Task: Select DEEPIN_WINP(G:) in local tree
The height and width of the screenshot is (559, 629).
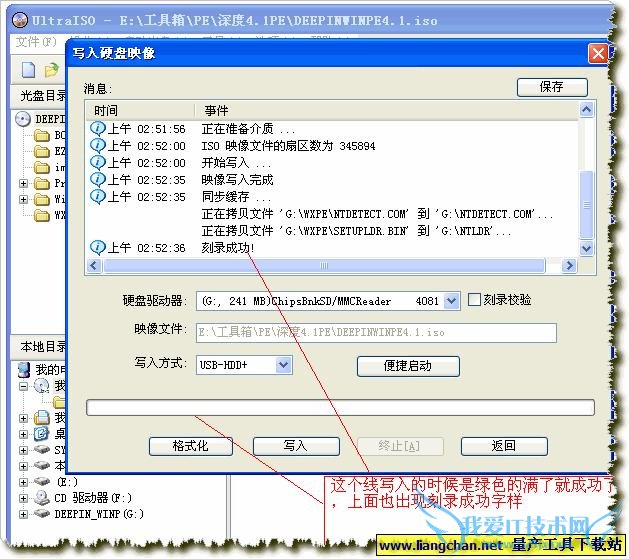Action: [99, 514]
